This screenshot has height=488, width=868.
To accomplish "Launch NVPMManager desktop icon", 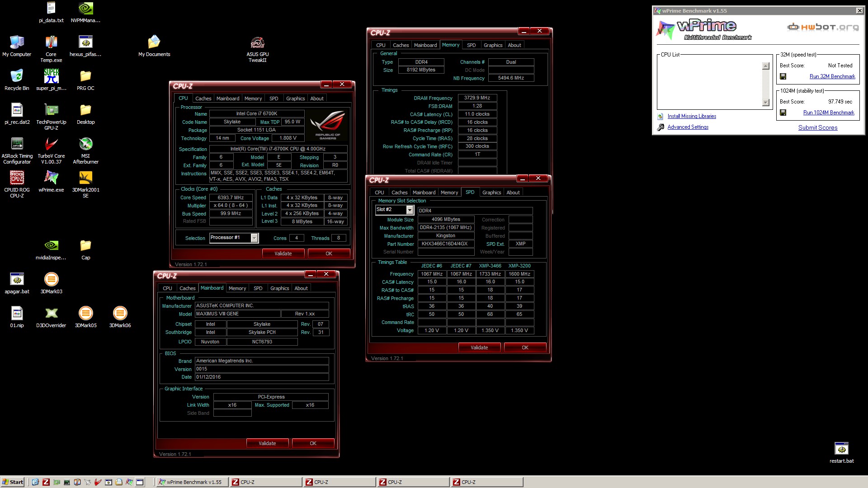I will 85,12.
